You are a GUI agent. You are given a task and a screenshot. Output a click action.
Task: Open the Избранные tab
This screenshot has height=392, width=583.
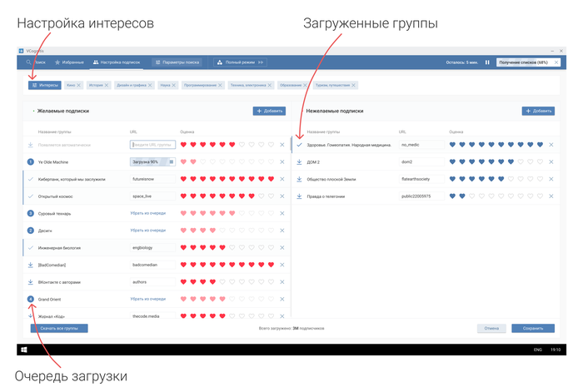point(69,62)
